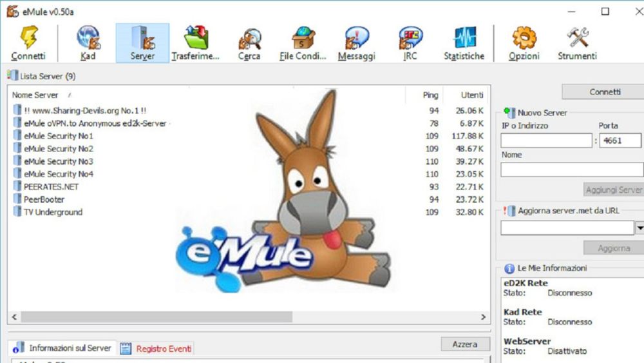Click the WebServer Disattivato status

pos(567,351)
